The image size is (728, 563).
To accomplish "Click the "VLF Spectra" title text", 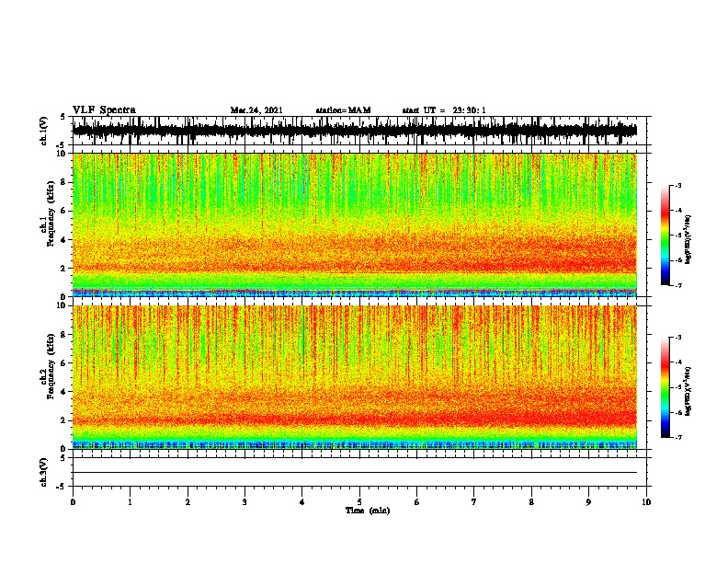I will point(104,110).
